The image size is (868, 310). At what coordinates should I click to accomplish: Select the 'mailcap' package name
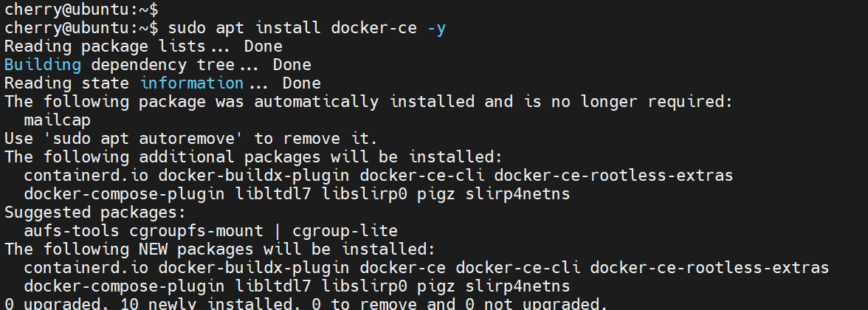[x=58, y=120]
